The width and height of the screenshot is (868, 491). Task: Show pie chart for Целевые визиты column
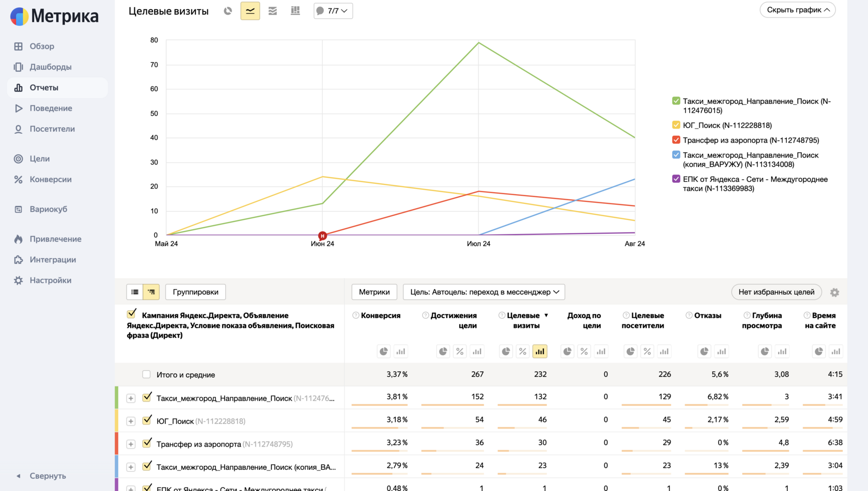[x=506, y=352]
